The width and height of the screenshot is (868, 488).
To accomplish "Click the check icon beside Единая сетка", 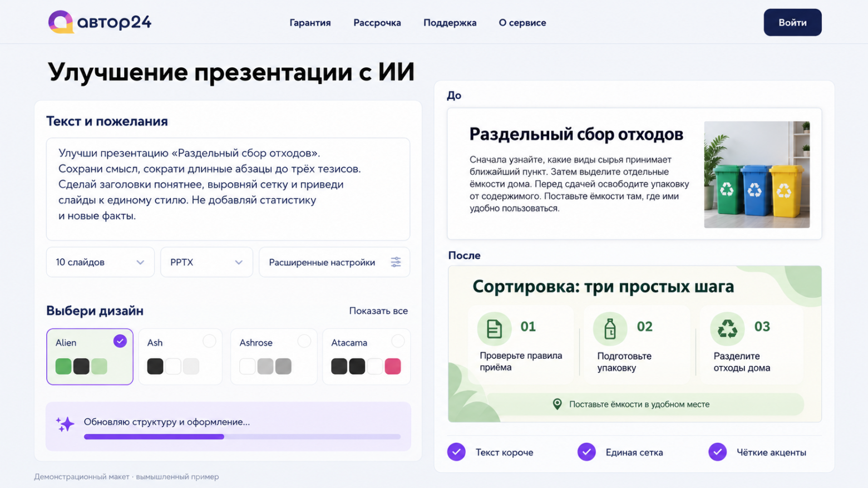I will [x=586, y=452].
